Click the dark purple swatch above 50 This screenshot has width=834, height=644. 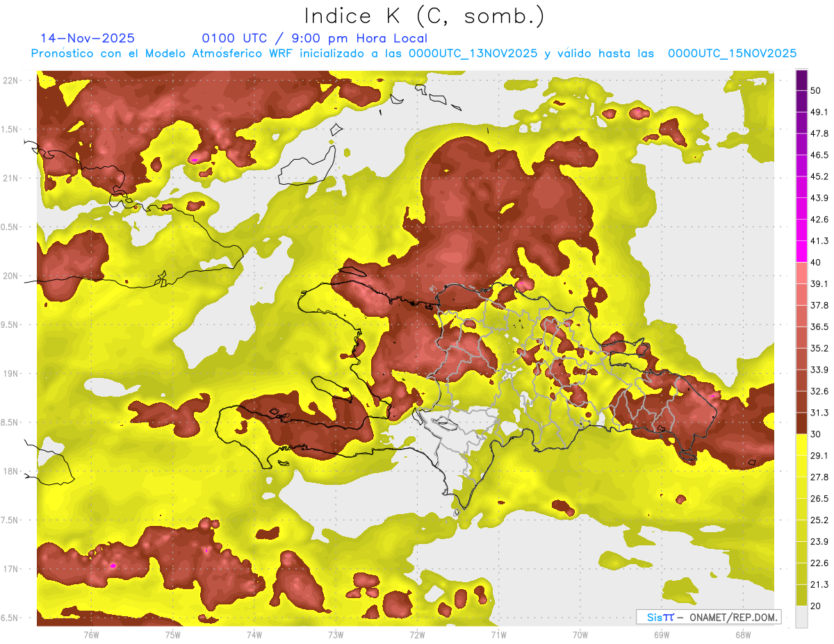[802, 81]
